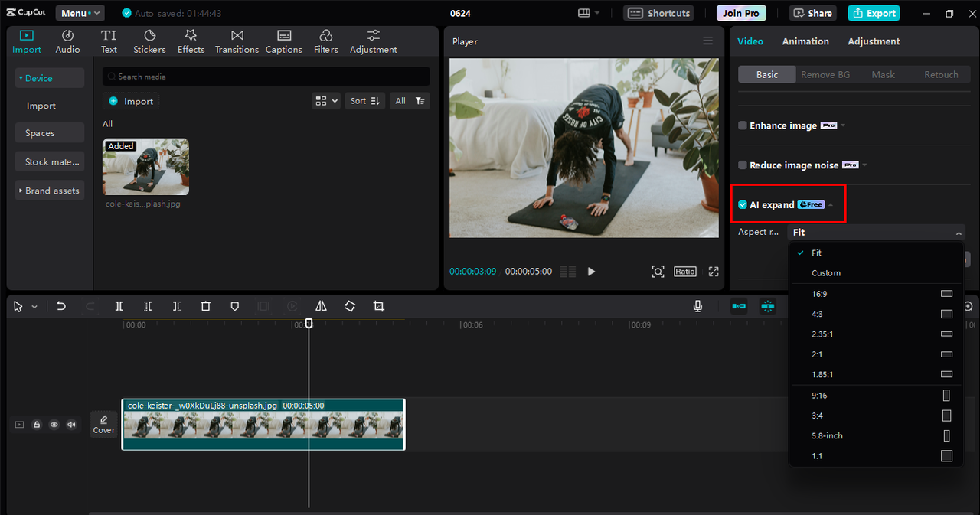Select Import in the left sidebar
Image resolution: width=980 pixels, height=515 pixels.
coord(41,106)
